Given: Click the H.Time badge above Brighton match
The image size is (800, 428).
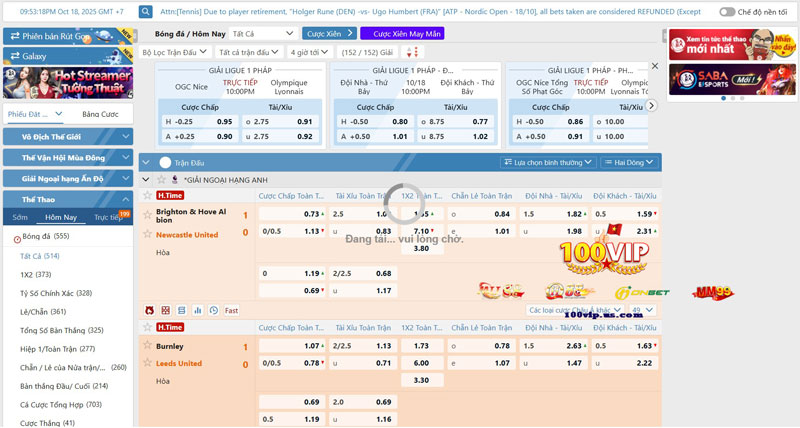Looking at the screenshot, I should click(170, 195).
